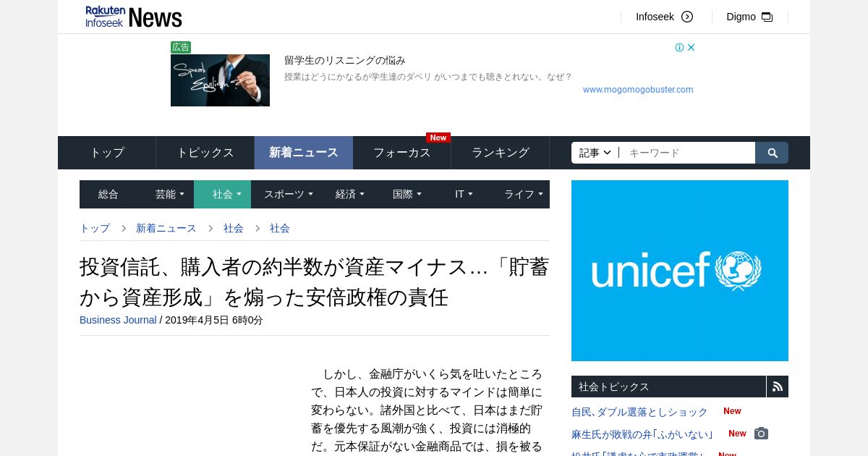Select the 総合 category tab
Screen dimensions: 868x456
point(109,194)
